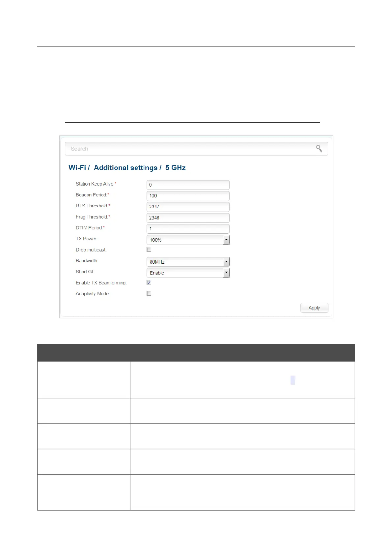Viewport: 392px width, 555px height.
Task: Click the Bandwidth dropdown arrow
Action: 226,262
